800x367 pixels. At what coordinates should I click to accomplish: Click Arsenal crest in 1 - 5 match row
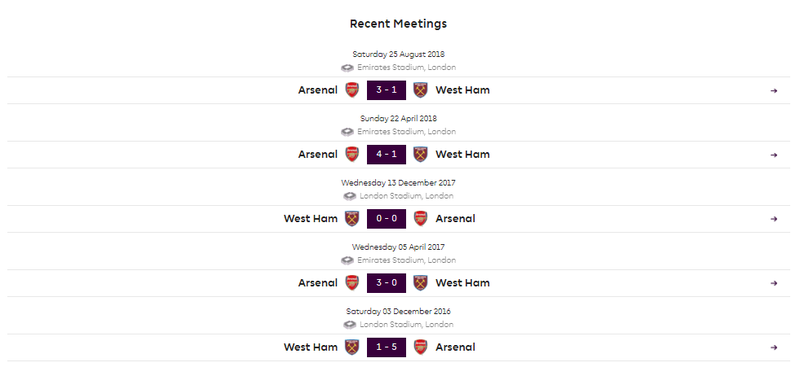[x=420, y=347]
